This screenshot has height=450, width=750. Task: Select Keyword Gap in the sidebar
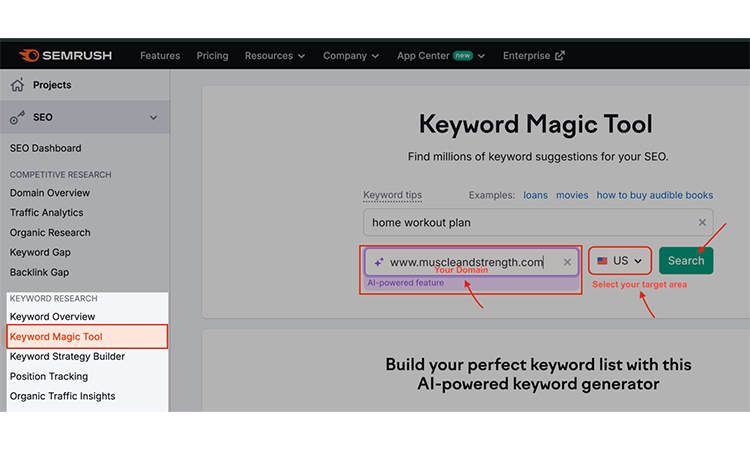(40, 252)
